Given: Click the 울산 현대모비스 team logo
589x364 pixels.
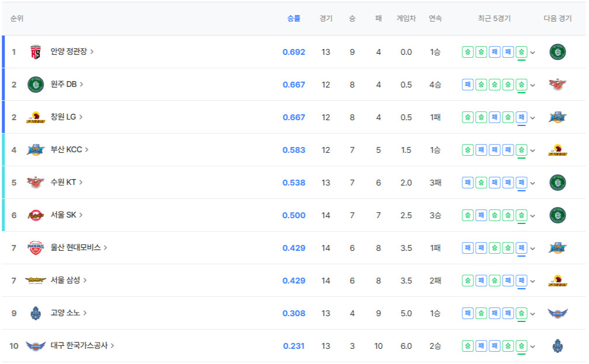Looking at the screenshot, I should coord(36,248).
